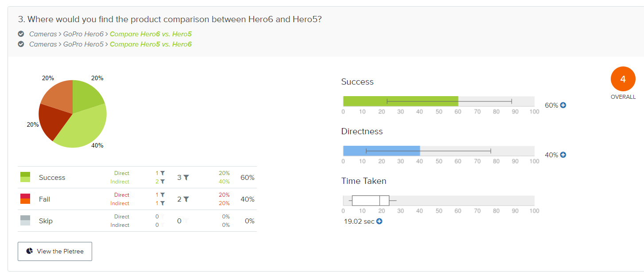Screen dimensions: 644x280
Task: Expand Success 60% details plus icon
Action: (563, 105)
